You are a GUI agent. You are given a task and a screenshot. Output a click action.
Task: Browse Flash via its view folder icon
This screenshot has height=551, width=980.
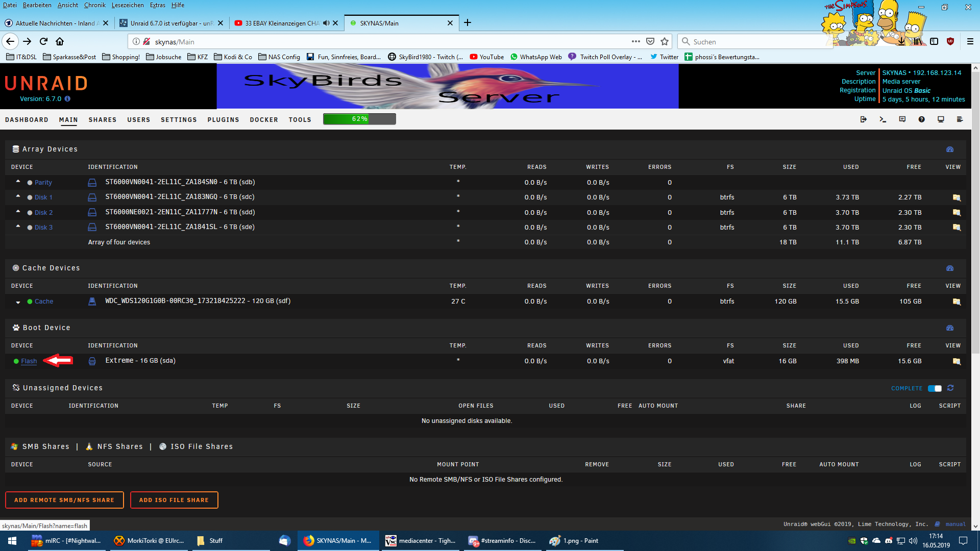coord(957,361)
